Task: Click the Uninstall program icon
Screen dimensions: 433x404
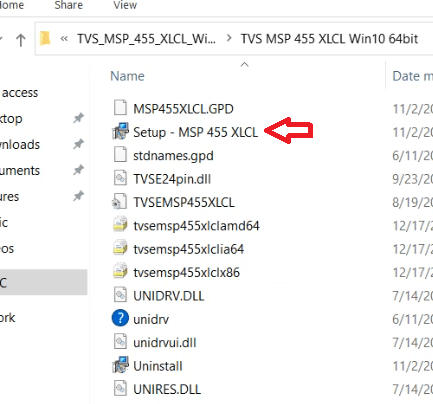Action: 120,365
